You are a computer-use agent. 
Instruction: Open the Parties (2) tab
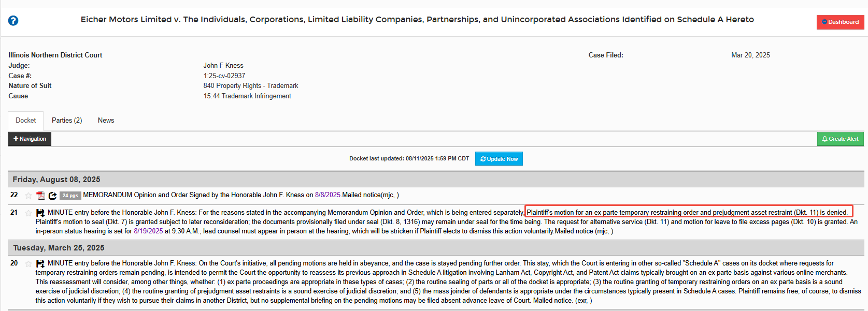(x=67, y=121)
